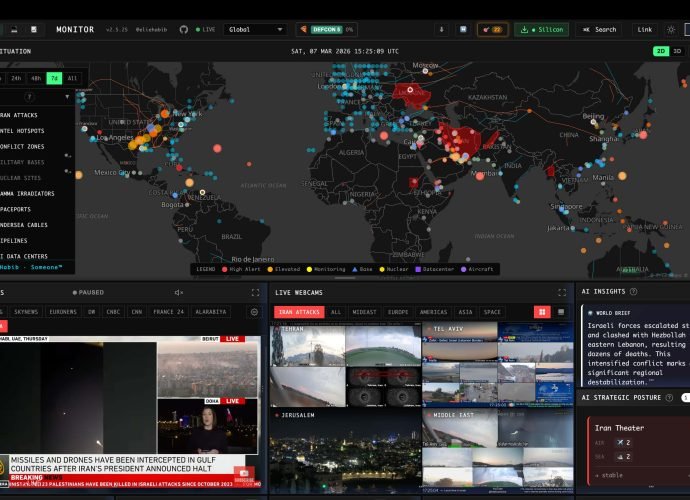Expand Live Webcams panel to fullscreen

click(562, 292)
